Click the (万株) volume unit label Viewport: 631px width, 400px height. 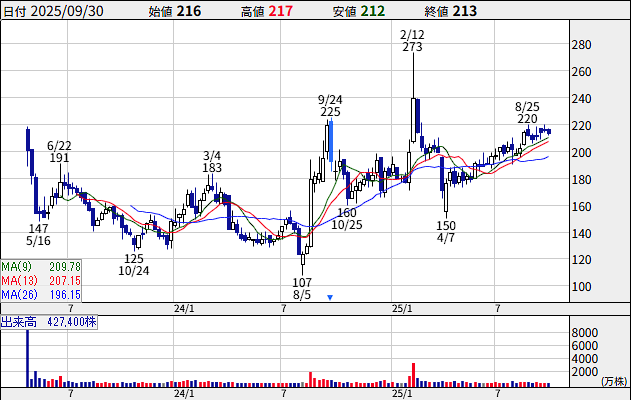click(x=614, y=381)
